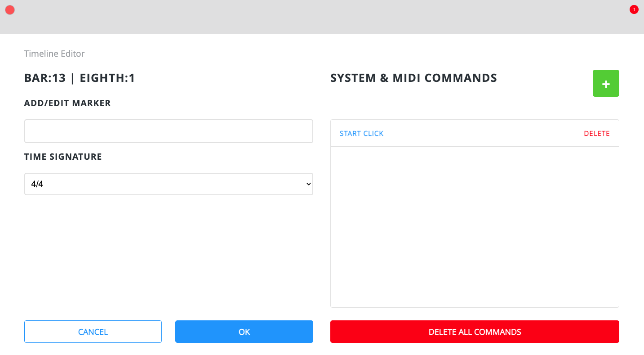The height and width of the screenshot is (355, 644).
Task: Click the red circle icon at top left
Action: [x=9, y=9]
